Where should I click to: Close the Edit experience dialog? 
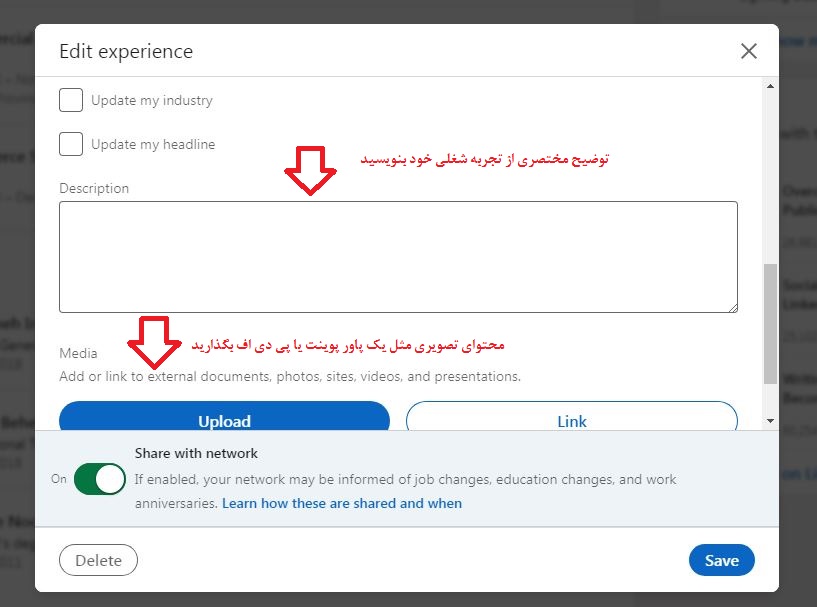[x=749, y=50]
